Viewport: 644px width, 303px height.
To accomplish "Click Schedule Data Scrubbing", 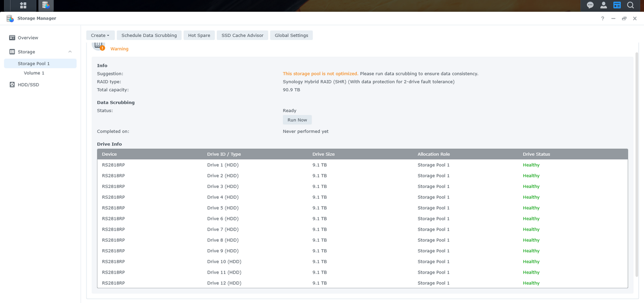I will pos(149,35).
